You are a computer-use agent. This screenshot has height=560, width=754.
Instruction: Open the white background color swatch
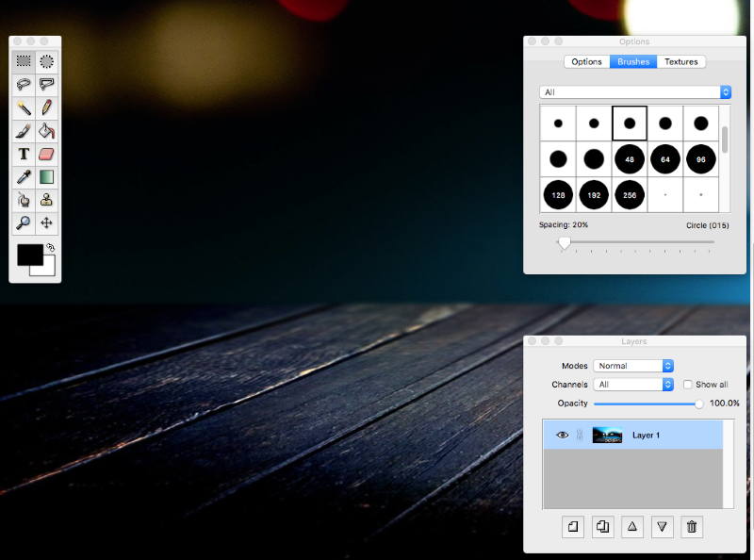tap(48, 270)
